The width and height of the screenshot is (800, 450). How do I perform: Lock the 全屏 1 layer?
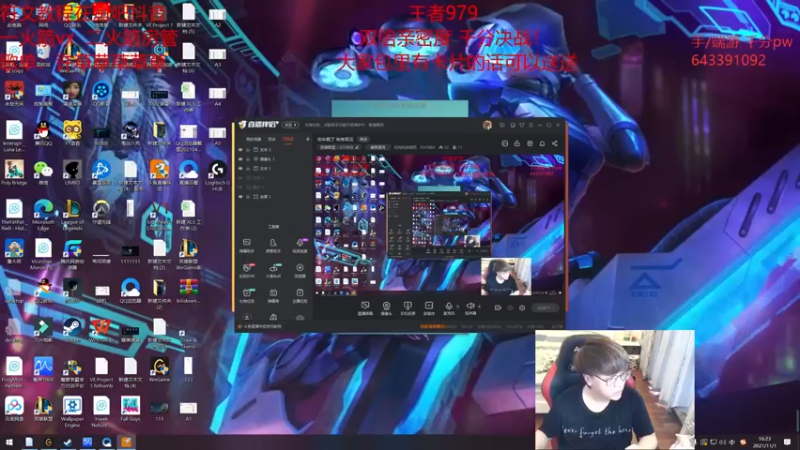[x=248, y=196]
